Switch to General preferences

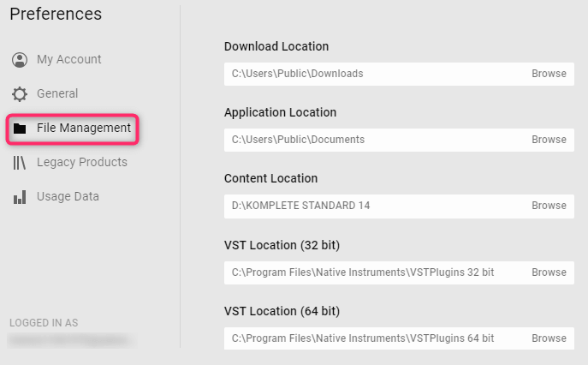57,93
